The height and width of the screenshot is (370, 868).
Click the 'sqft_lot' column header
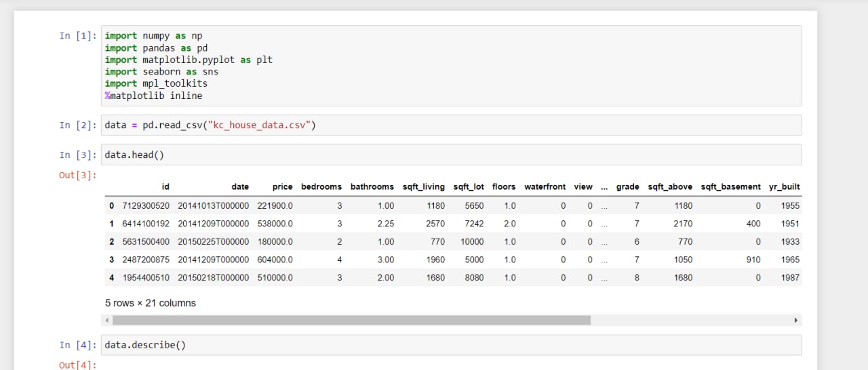[x=469, y=186]
